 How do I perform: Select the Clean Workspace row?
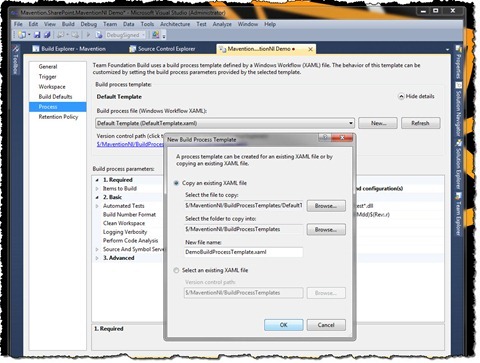pyautogui.click(x=124, y=223)
